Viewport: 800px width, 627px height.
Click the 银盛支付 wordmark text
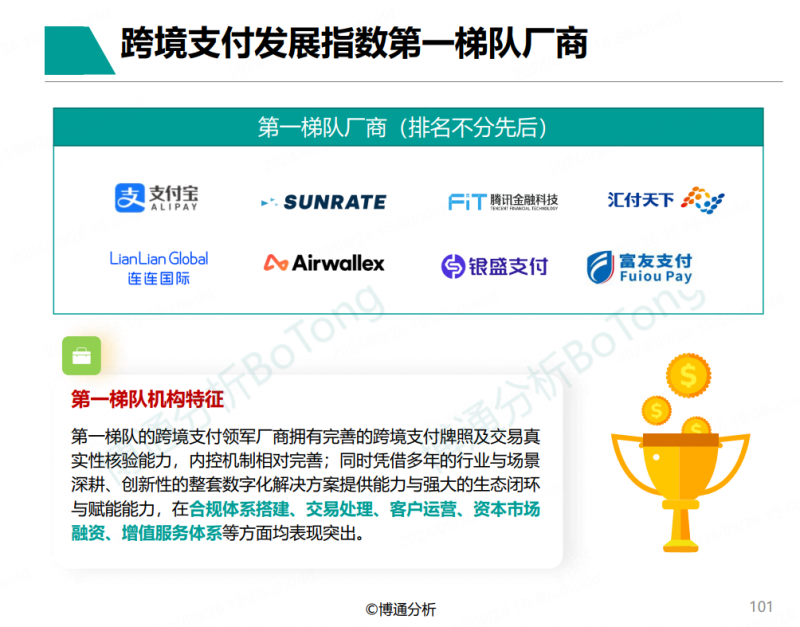508,266
